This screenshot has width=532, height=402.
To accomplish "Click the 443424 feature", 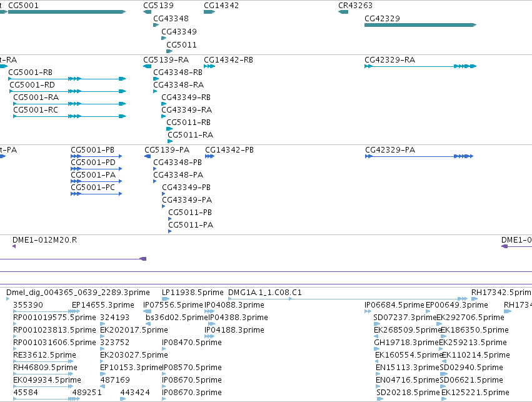I will [x=123, y=399].
